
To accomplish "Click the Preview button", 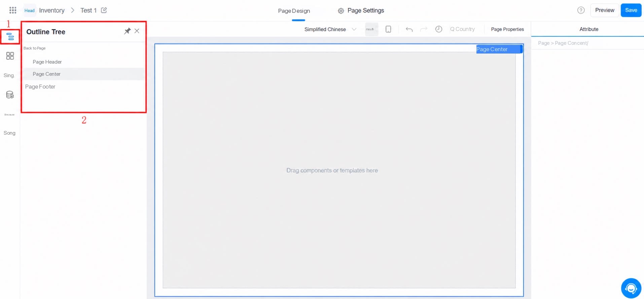I will [605, 10].
